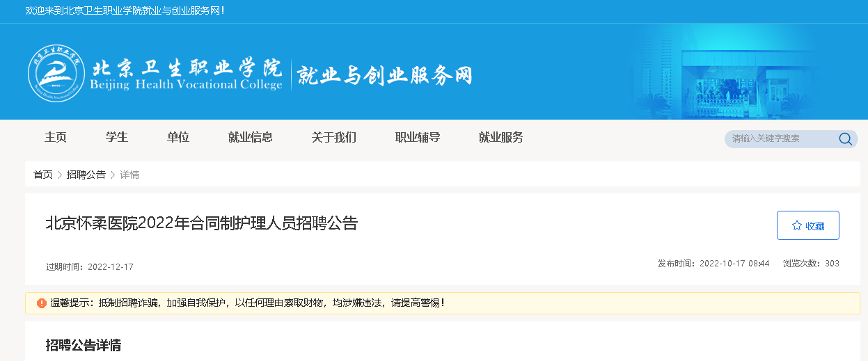Click the search magnifier icon
868x361 pixels.
coord(845,138)
